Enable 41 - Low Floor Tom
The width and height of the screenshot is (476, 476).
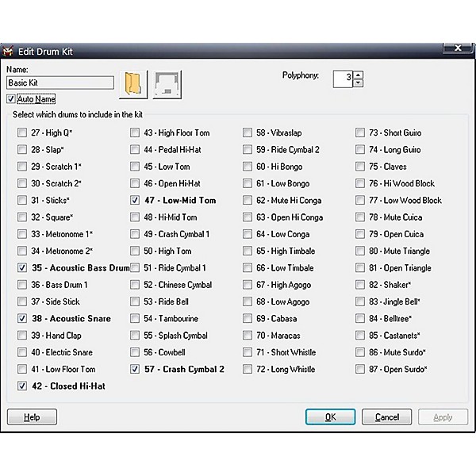22,369
